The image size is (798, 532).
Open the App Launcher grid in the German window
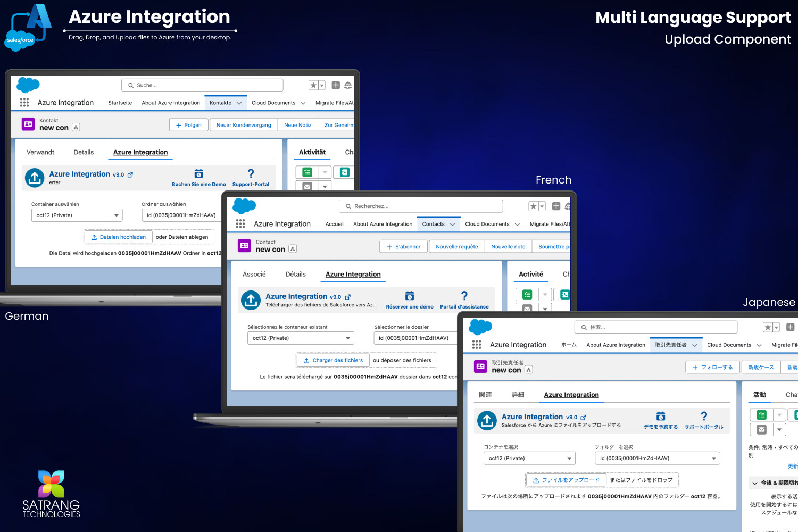click(24, 103)
